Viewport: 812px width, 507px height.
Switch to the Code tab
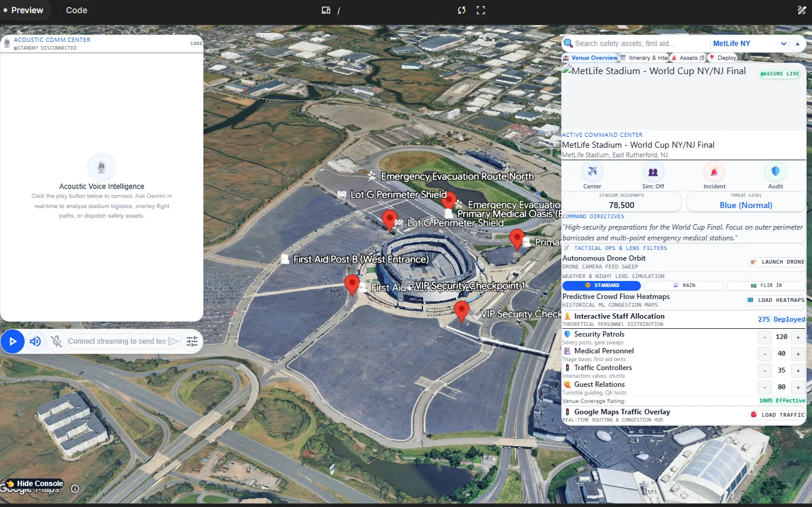click(77, 10)
